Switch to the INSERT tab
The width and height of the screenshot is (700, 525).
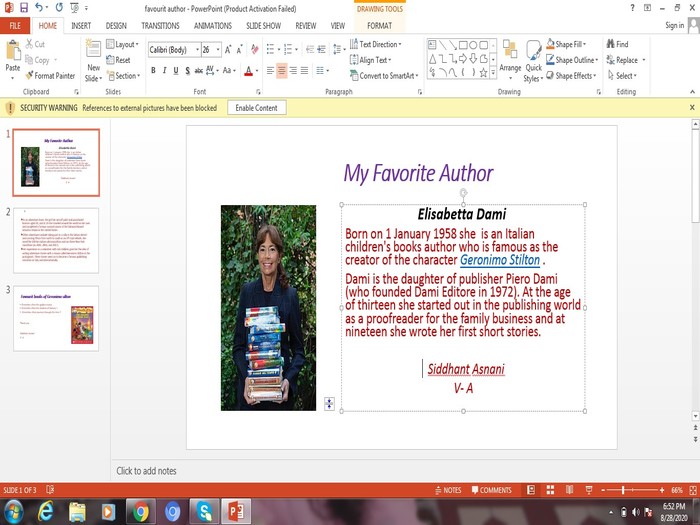click(x=81, y=25)
